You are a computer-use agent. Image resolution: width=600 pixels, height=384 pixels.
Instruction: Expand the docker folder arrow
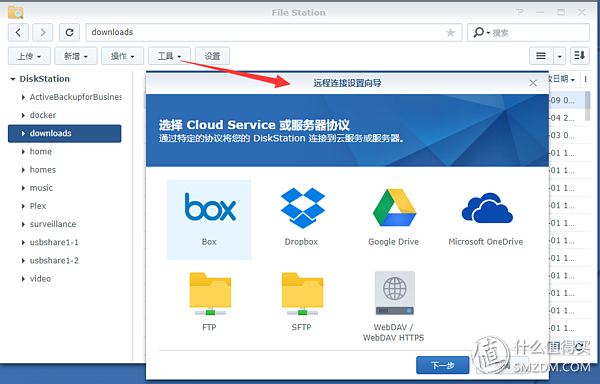click(x=23, y=115)
